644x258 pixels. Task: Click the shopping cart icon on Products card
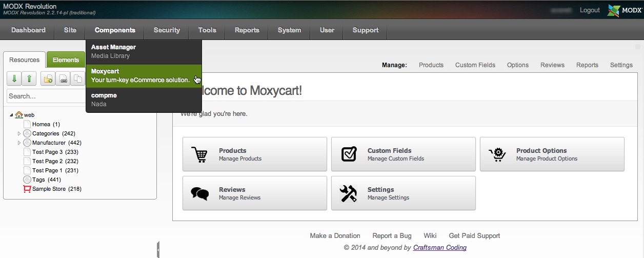199,154
